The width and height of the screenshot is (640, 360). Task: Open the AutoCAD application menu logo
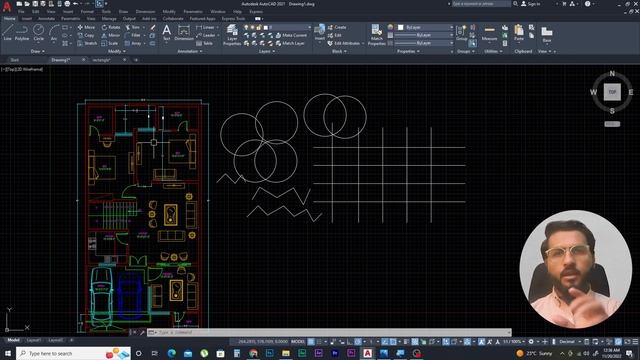click(x=7, y=6)
